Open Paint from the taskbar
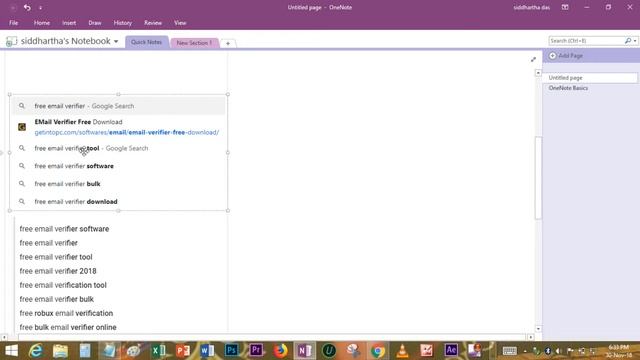Image resolution: width=640 pixels, height=360 pixels. click(133, 351)
